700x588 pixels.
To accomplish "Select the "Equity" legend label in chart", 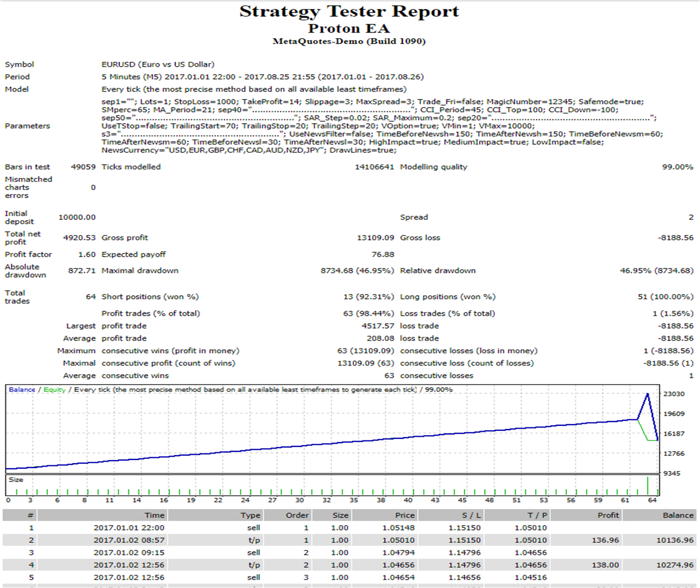I will pyautogui.click(x=54, y=390).
